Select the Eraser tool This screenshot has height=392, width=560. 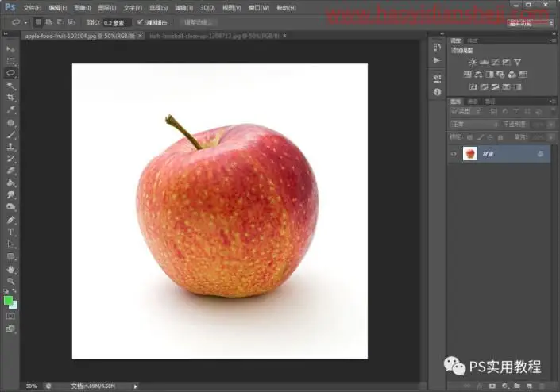[10, 171]
